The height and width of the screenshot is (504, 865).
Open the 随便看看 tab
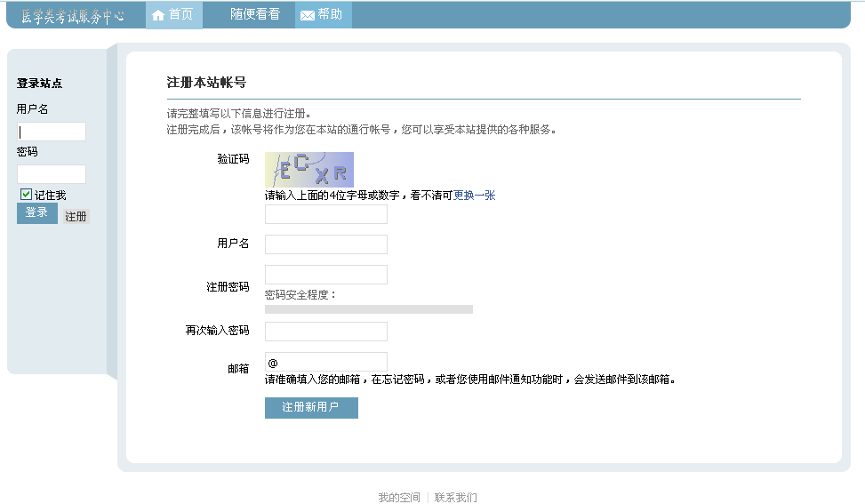[255, 14]
